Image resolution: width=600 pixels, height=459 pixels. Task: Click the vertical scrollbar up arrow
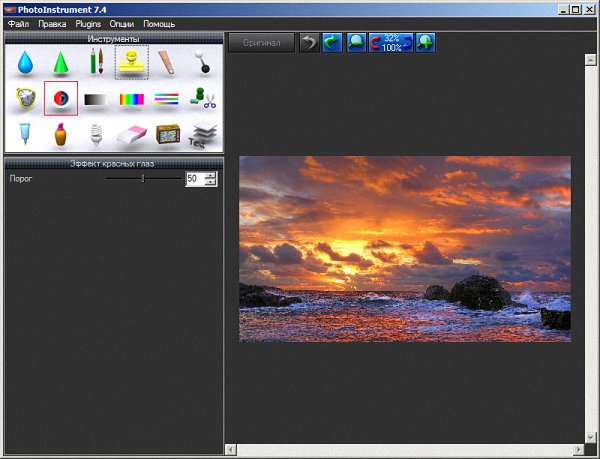(591, 59)
